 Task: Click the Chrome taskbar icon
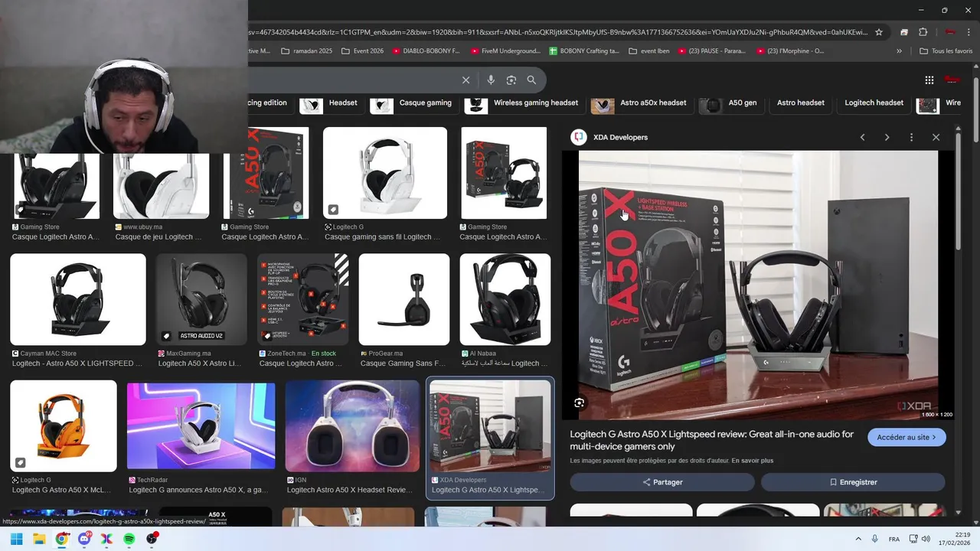coord(62,539)
